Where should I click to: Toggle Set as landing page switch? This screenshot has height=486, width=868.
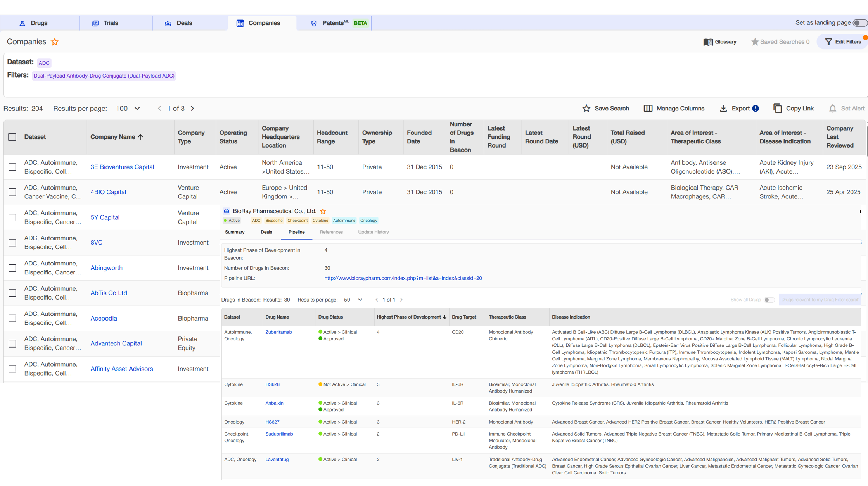[859, 23]
